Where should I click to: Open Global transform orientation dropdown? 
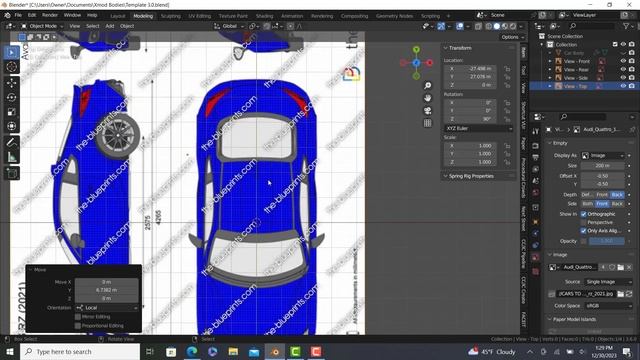(229, 26)
